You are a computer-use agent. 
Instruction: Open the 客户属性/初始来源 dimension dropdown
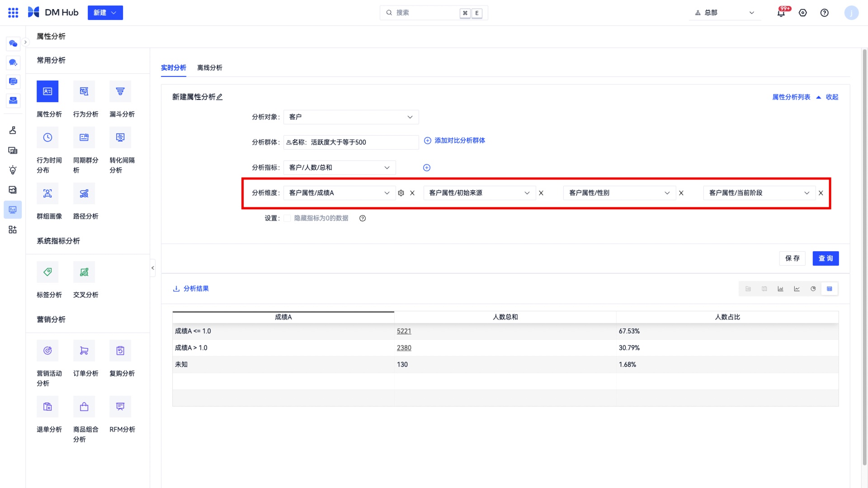(480, 193)
